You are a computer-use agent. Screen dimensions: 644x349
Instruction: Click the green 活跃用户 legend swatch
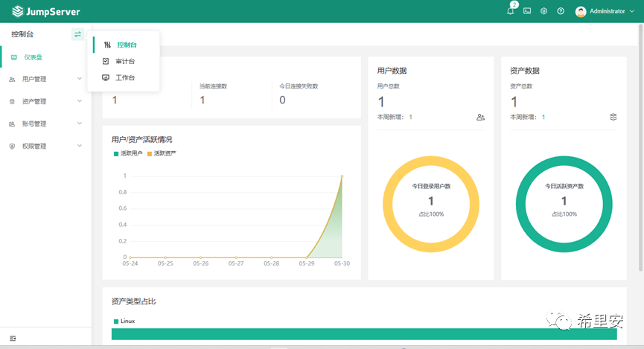[116, 153]
